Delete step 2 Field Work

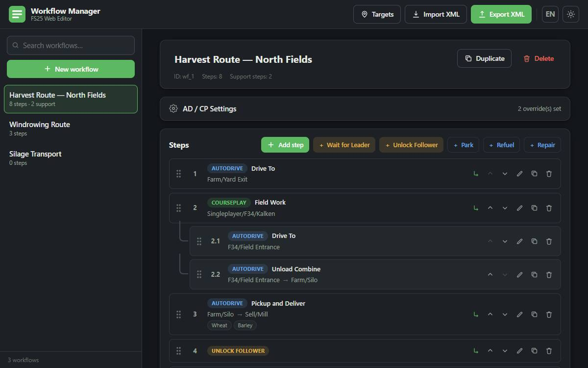tap(549, 208)
